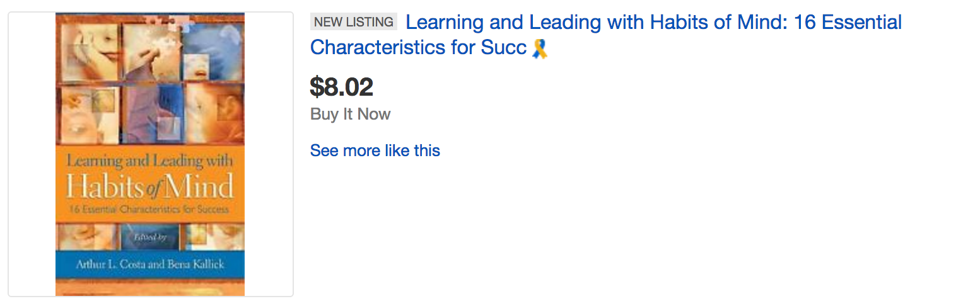The height and width of the screenshot is (306, 980).
Task: Click the charity ribbon icon beside the title
Action: [x=539, y=48]
